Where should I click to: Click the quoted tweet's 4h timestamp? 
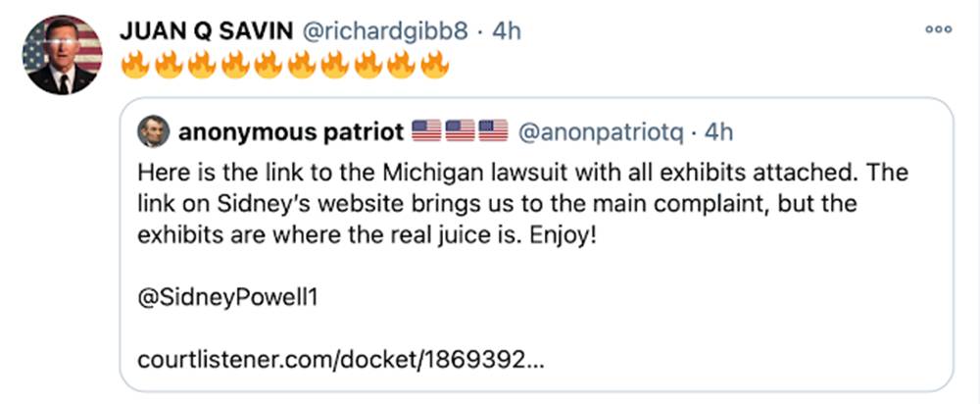pos(718,130)
